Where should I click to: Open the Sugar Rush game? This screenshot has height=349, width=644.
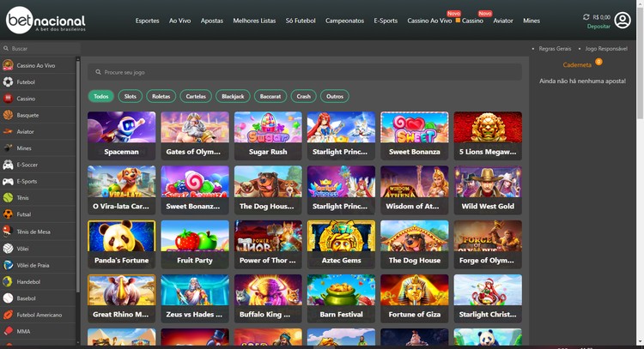pos(268,135)
